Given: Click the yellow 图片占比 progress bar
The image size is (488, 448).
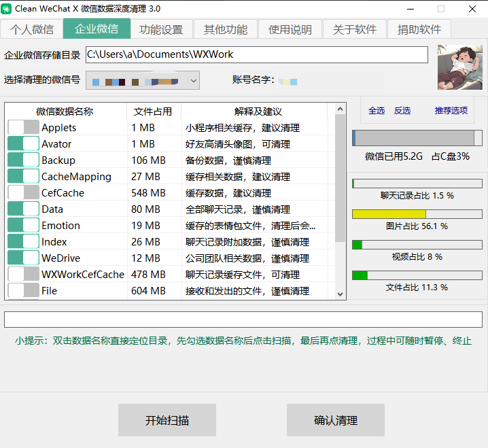Looking at the screenshot, I should 417,214.
